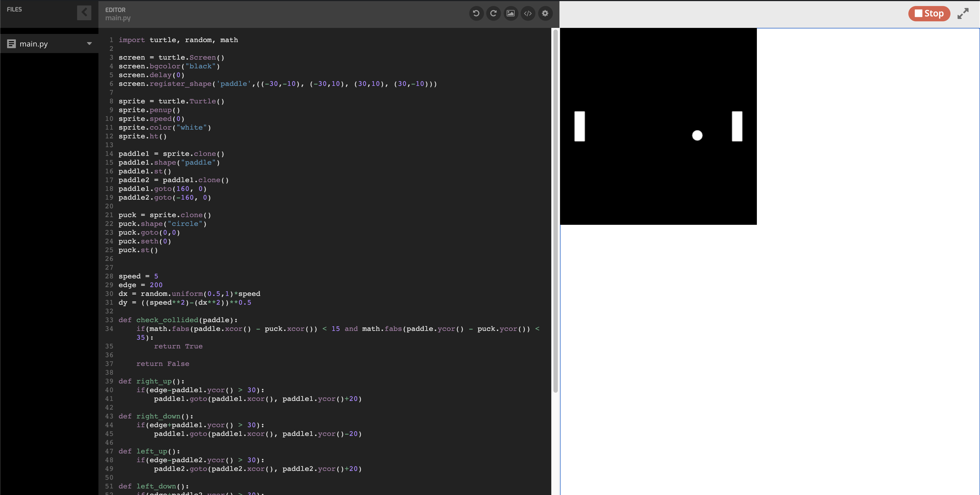Screen dimensions: 980x495
Task: Click the 'def right_up():' definition
Action: (151, 381)
